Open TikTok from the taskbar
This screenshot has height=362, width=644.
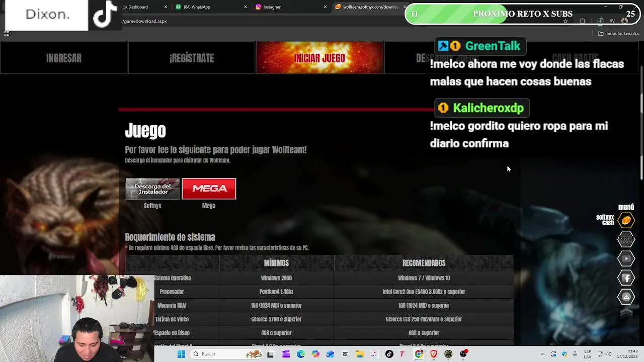pos(389,354)
